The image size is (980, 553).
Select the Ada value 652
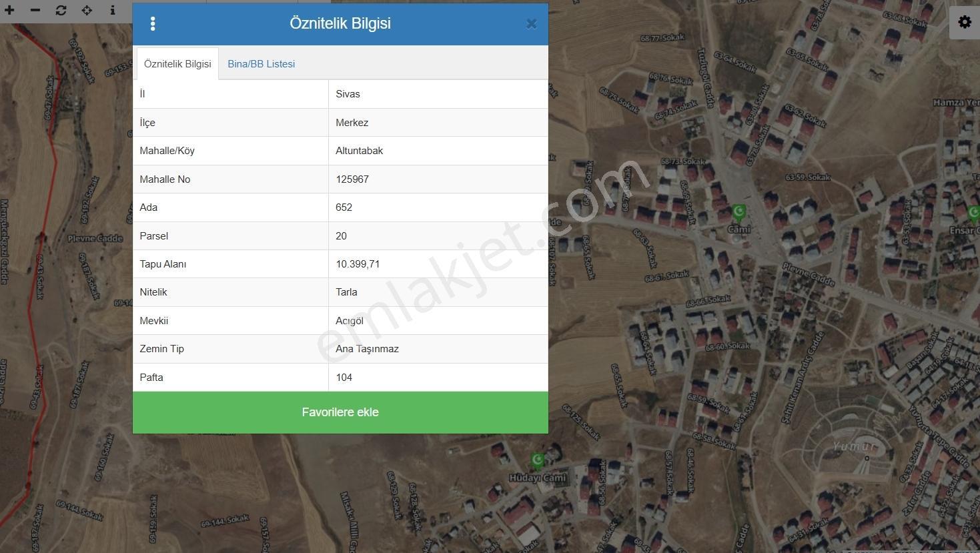[344, 207]
